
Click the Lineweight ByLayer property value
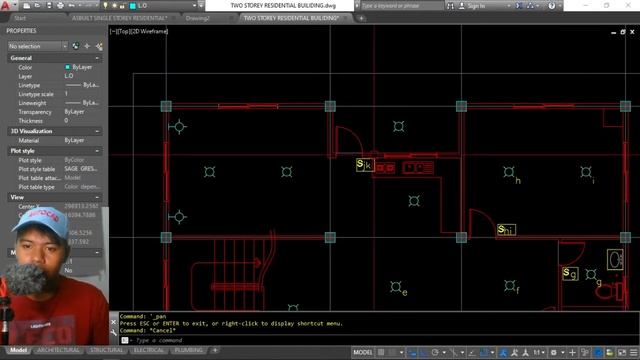(x=82, y=103)
